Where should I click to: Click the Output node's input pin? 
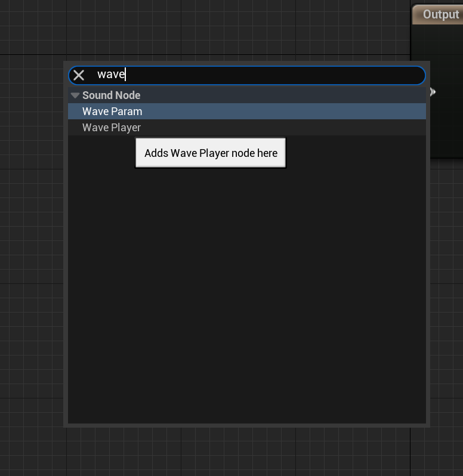click(x=433, y=92)
